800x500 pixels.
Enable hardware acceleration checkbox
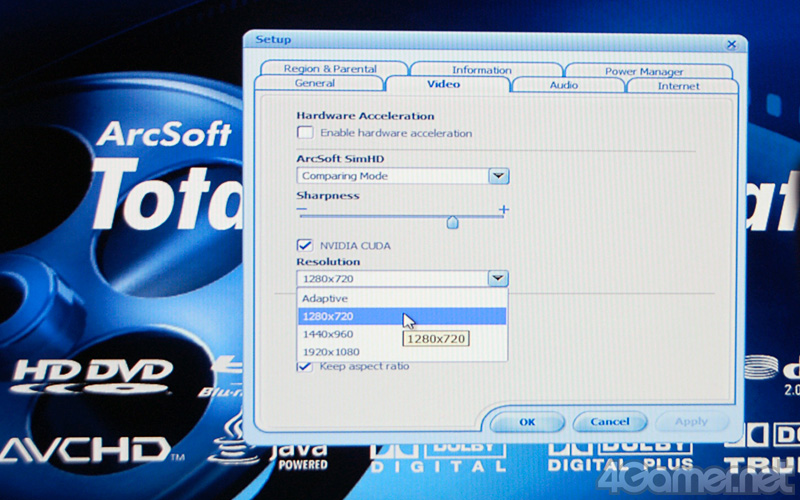click(x=305, y=133)
